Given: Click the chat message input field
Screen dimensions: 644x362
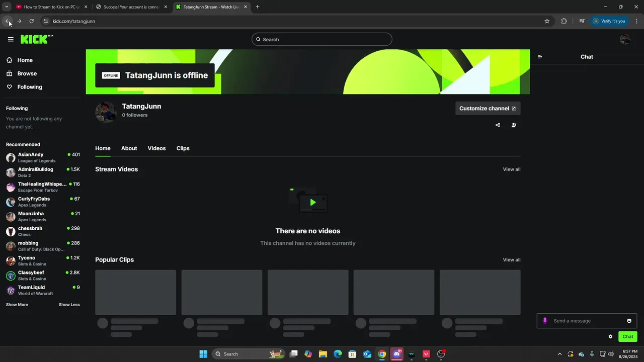Looking at the screenshot, I should tap(587, 321).
